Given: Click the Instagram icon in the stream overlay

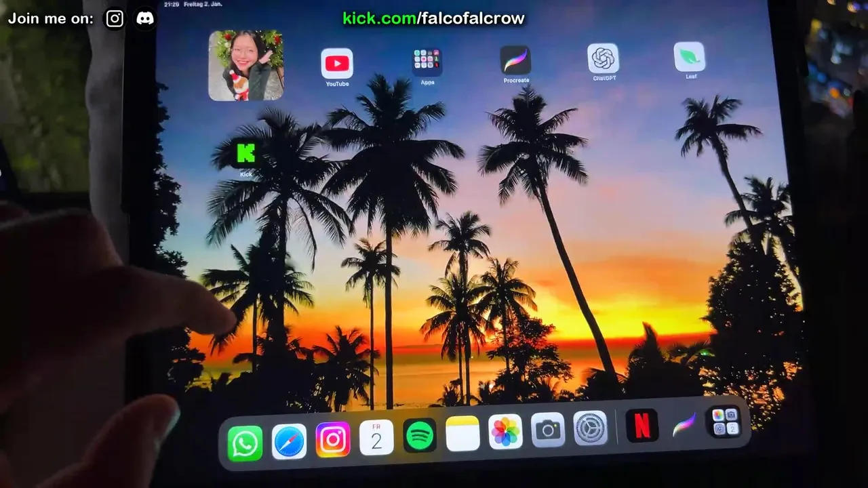Looking at the screenshot, I should 115,18.
